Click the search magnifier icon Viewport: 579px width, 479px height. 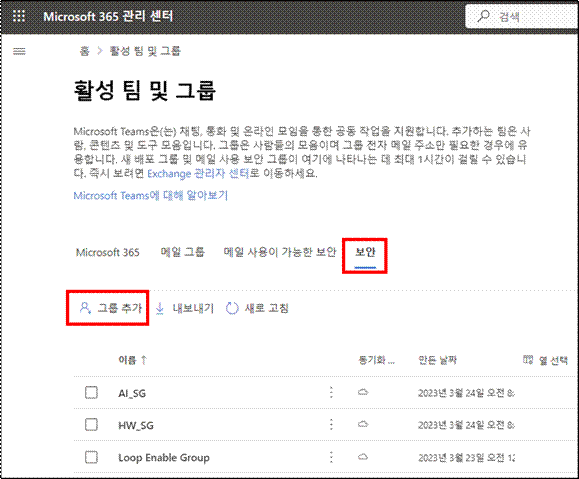tap(483, 16)
